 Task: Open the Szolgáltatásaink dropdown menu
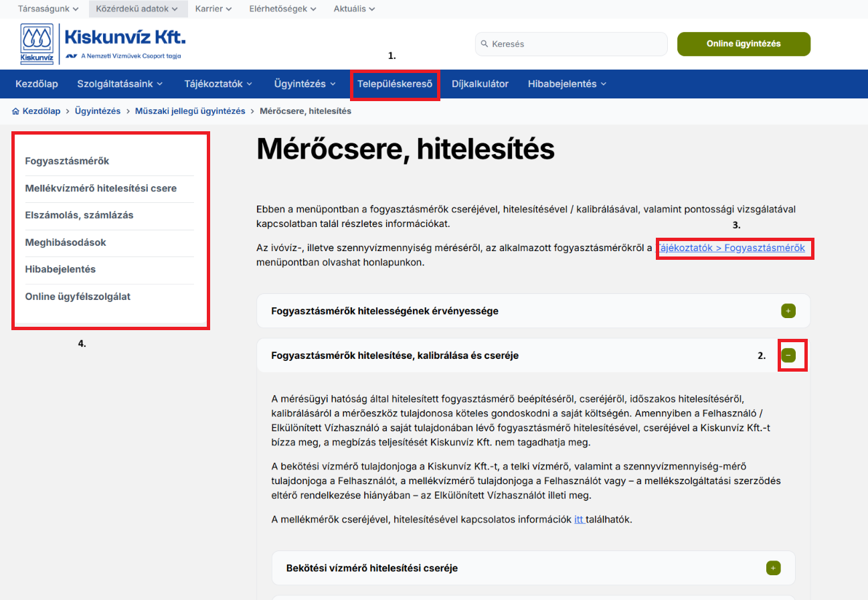click(x=118, y=84)
